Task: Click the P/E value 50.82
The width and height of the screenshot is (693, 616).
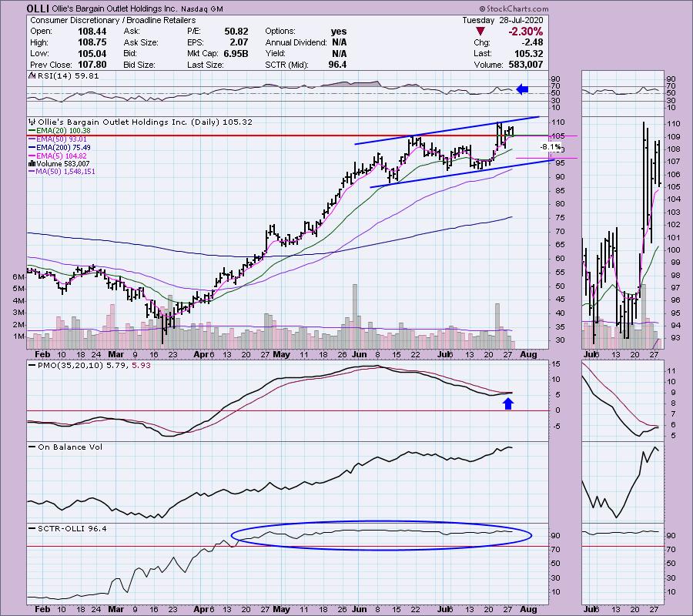Action: tap(236, 32)
